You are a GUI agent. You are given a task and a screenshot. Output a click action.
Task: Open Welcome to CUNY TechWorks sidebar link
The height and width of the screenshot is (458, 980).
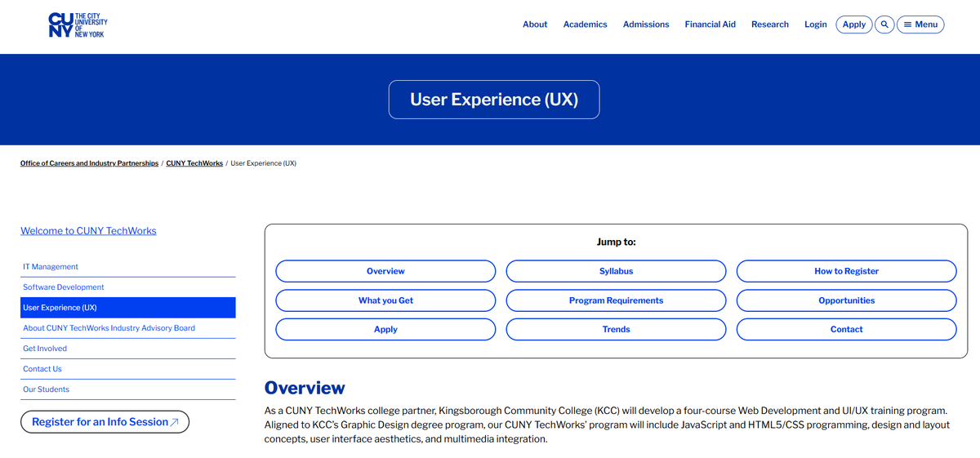88,231
